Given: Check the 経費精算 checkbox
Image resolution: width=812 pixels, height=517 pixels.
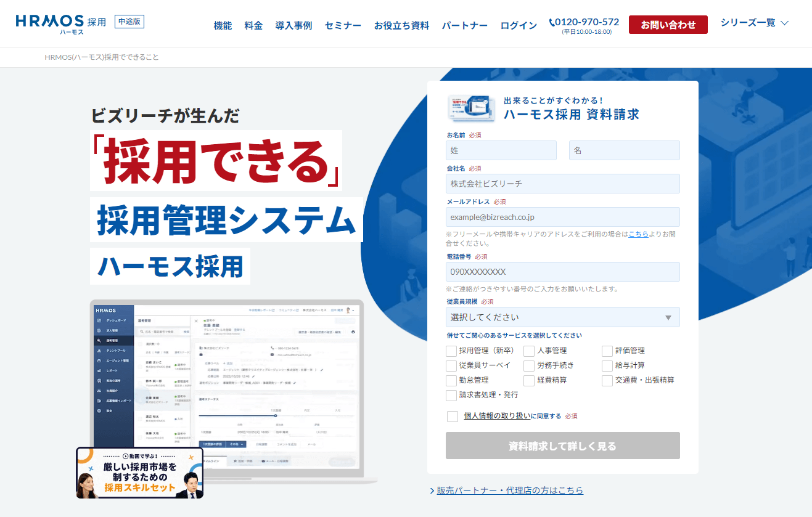Looking at the screenshot, I should pyautogui.click(x=529, y=380).
